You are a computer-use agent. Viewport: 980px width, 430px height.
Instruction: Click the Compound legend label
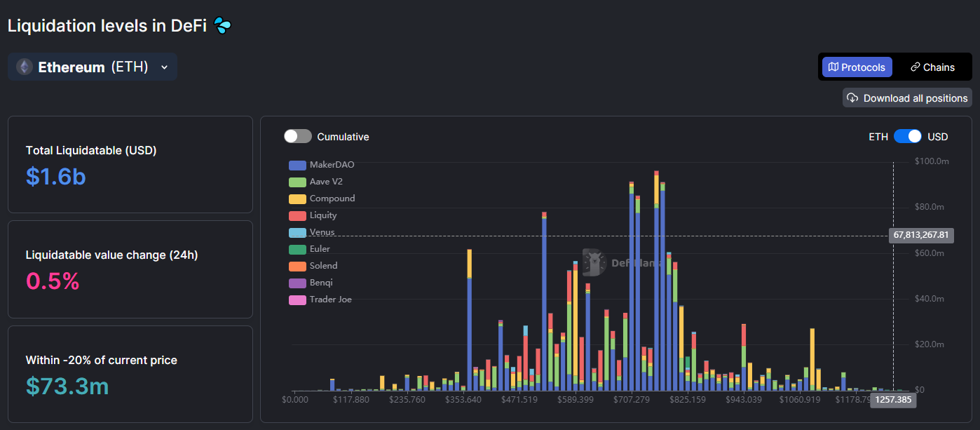(332, 199)
